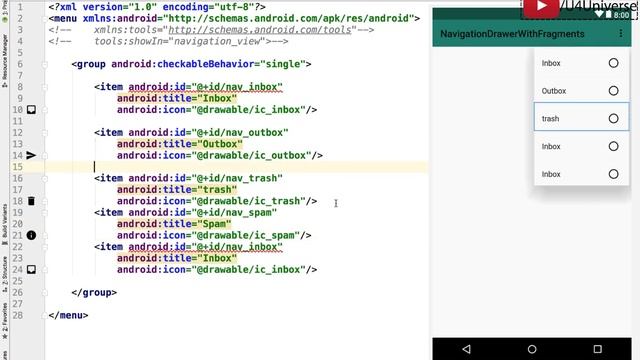
Task: Click the outbox send-arrow gutter icon on line 14
Action: (31, 155)
